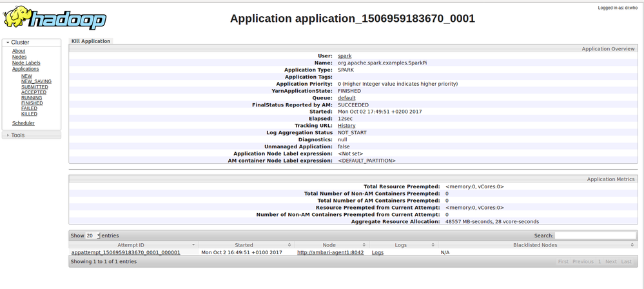Select the SUCCEEDED final status value
The width and height of the screenshot is (644, 289).
(353, 105)
